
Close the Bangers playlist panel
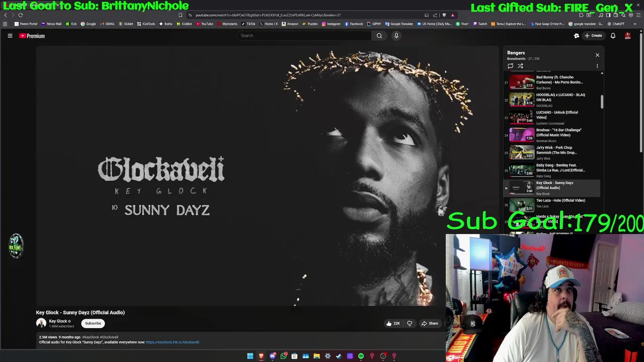click(x=597, y=55)
